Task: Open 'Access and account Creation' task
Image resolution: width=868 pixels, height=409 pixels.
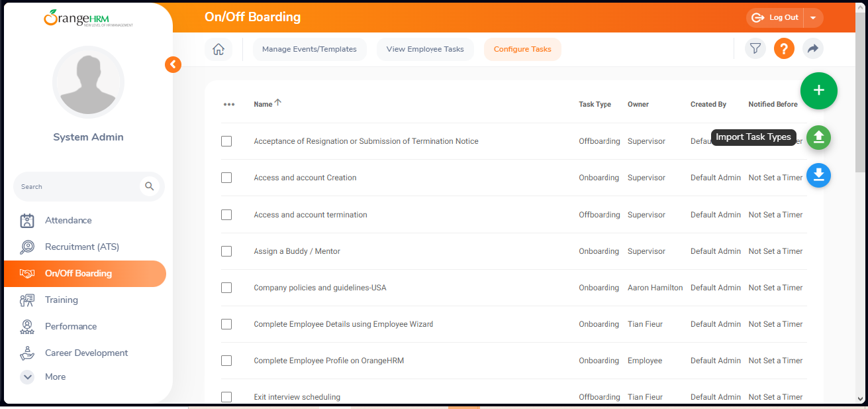Action: click(305, 178)
